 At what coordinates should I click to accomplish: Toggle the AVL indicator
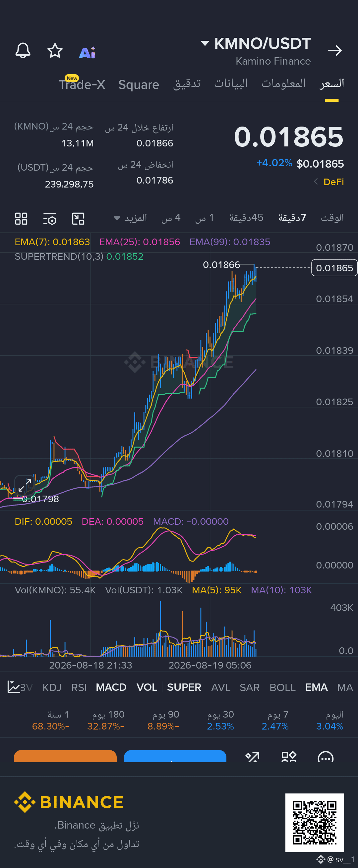221,687
